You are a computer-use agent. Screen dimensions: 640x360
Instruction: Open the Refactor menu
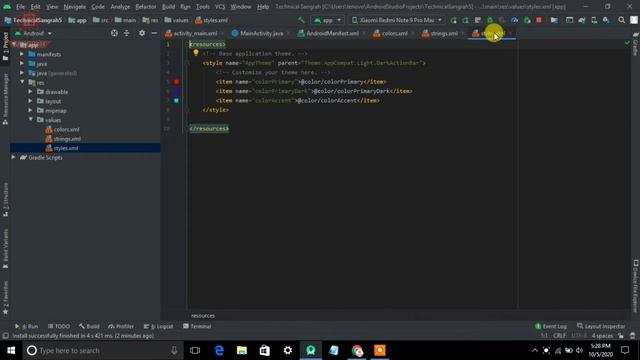point(146,7)
